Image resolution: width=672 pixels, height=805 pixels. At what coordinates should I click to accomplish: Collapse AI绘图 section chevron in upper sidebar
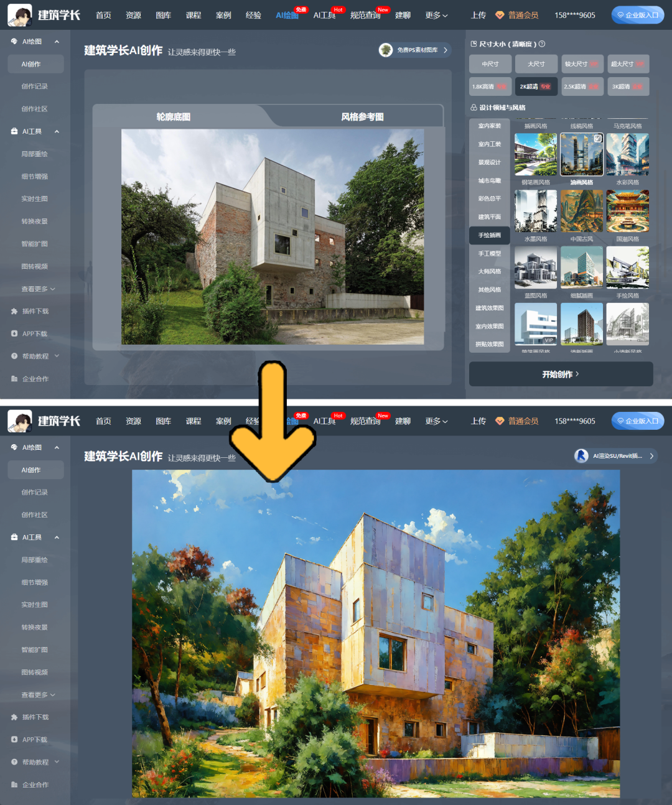[57, 42]
